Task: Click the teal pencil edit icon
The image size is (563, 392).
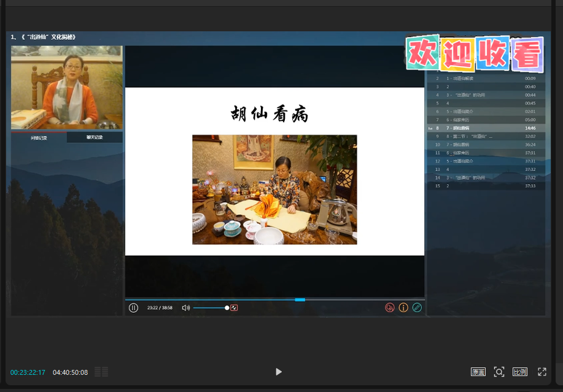Action: tap(417, 308)
